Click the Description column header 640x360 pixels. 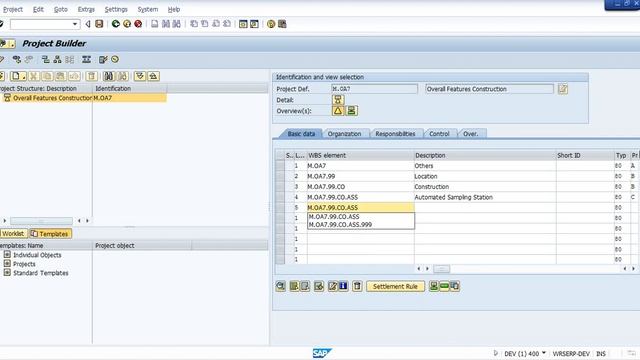tap(484, 156)
